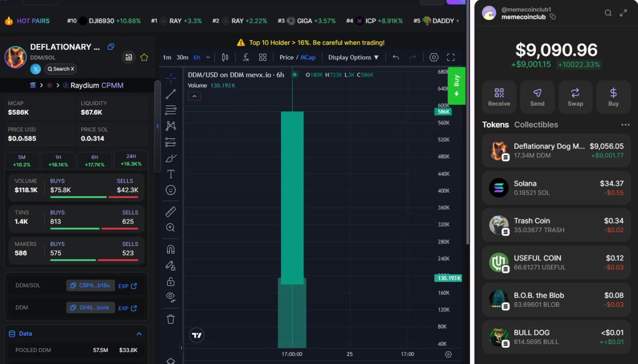Click the Search X button

(61, 69)
